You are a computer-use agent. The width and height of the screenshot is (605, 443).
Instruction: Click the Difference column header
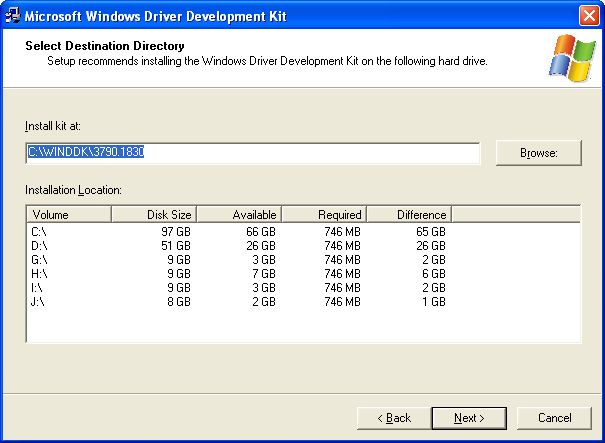click(409, 214)
